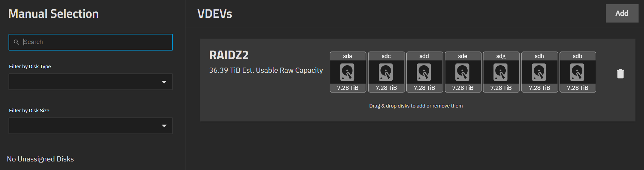644x170 pixels.
Task: Select the sdc disk drive icon
Action: 386,72
